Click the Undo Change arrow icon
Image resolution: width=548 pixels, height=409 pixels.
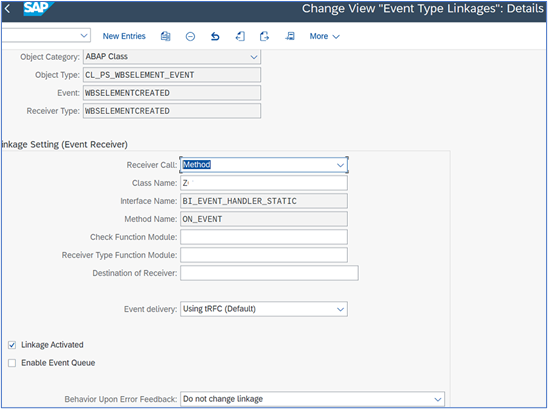coord(215,36)
